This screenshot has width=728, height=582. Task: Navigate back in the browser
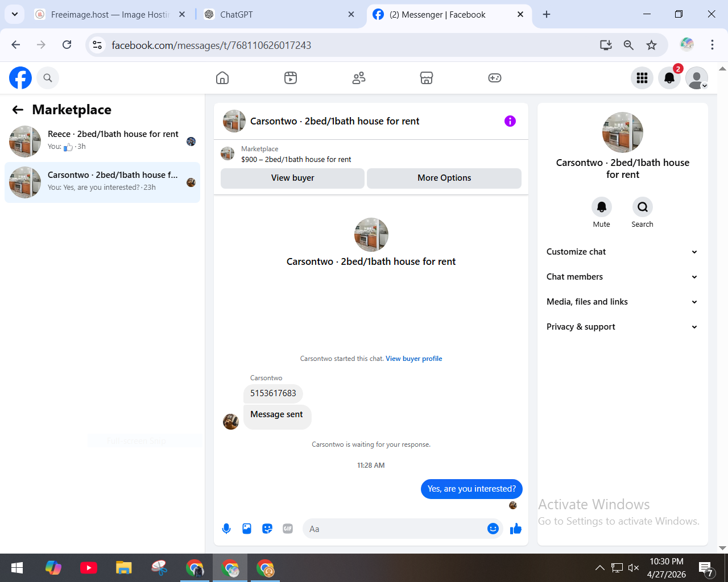pos(16,45)
